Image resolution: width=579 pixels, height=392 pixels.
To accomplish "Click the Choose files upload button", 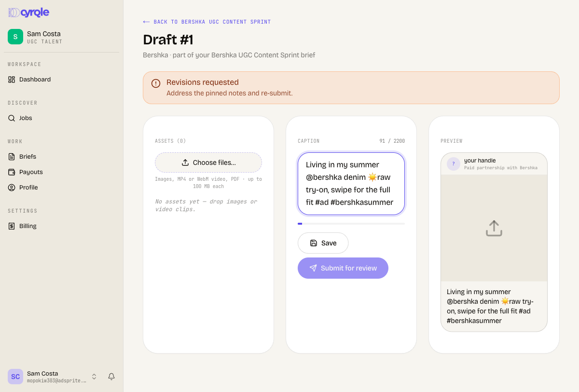I will tap(208, 162).
